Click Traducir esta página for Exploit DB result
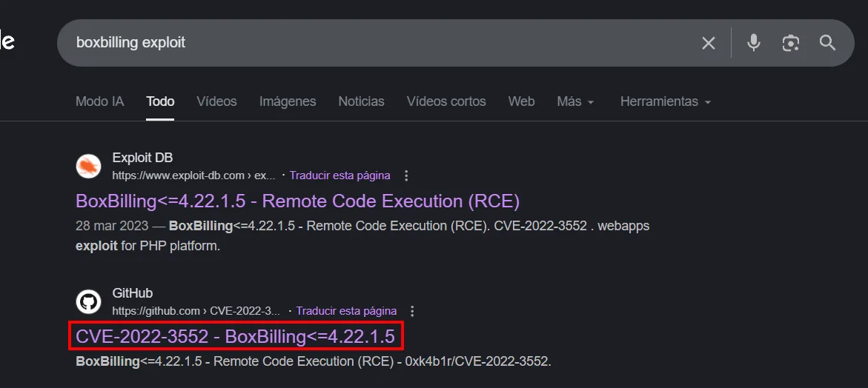The width and height of the screenshot is (868, 388). [340, 175]
